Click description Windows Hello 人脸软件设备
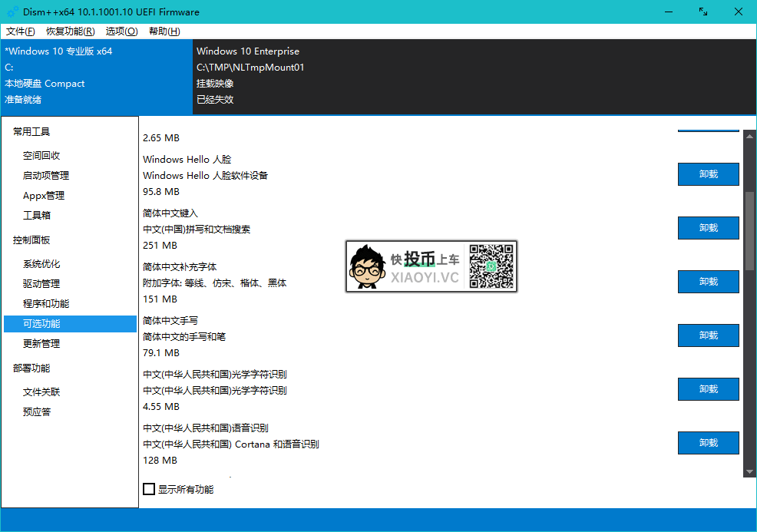 205,175
